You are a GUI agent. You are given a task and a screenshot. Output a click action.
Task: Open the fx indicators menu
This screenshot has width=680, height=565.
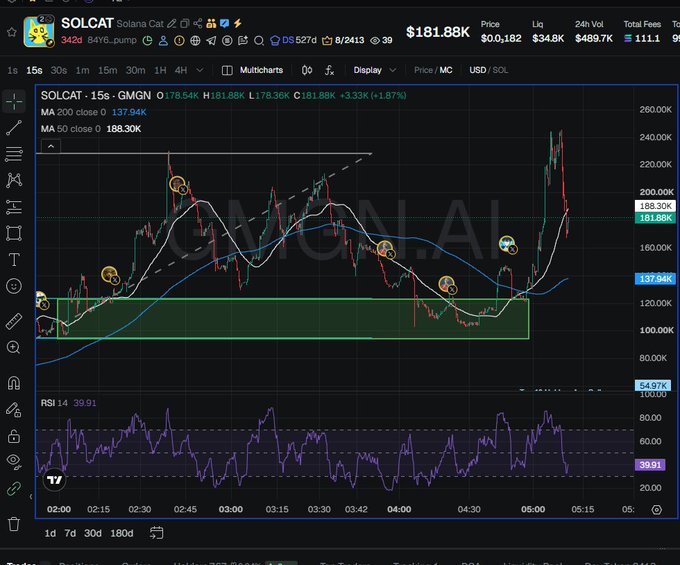pyautogui.click(x=329, y=70)
